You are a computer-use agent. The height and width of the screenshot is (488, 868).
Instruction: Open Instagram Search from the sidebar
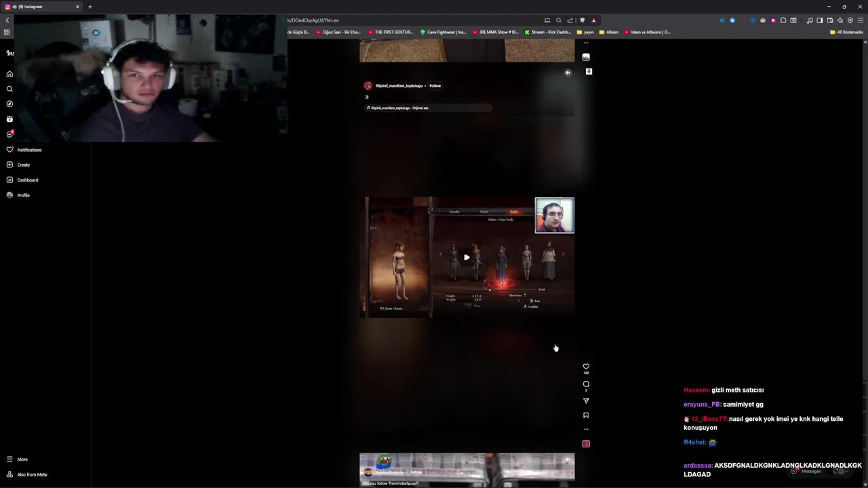tap(9, 89)
